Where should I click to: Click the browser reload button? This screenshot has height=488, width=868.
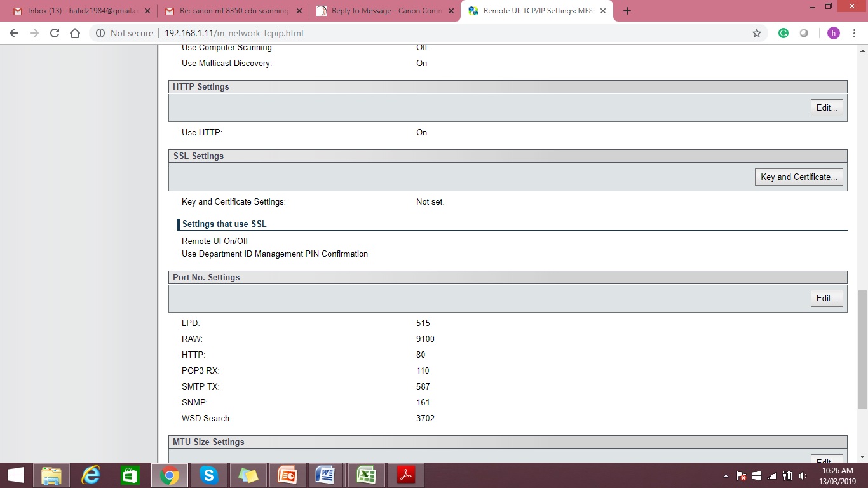point(55,33)
